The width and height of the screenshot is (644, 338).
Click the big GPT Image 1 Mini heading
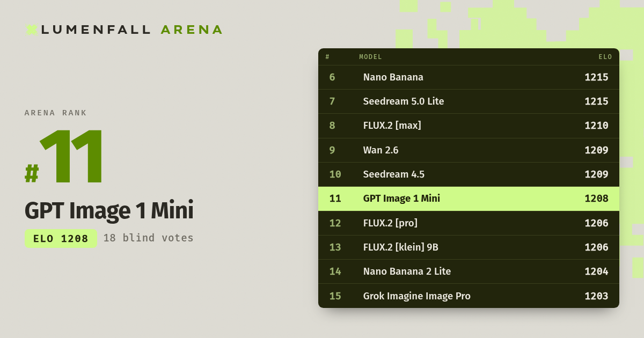click(109, 210)
